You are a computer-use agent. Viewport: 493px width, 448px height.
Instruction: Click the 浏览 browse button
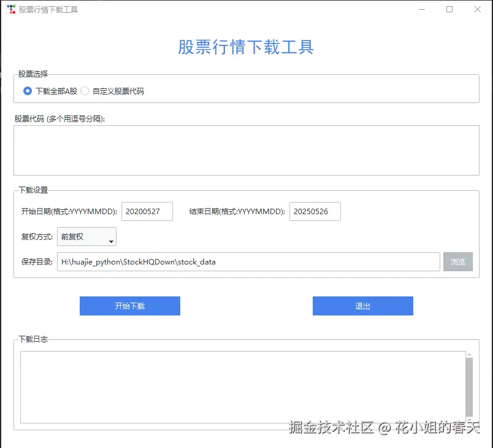(458, 262)
